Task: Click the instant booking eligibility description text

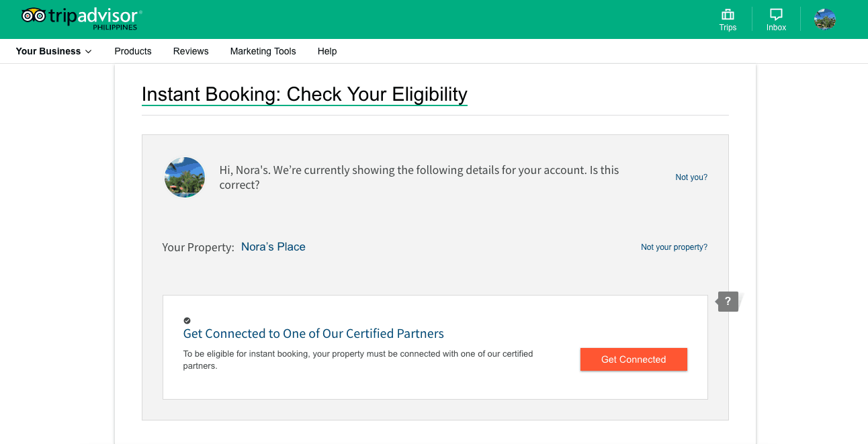Action: pyautogui.click(x=358, y=359)
